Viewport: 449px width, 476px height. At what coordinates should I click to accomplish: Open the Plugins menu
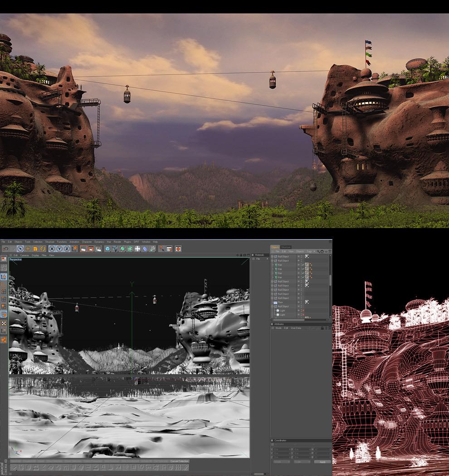(127, 242)
